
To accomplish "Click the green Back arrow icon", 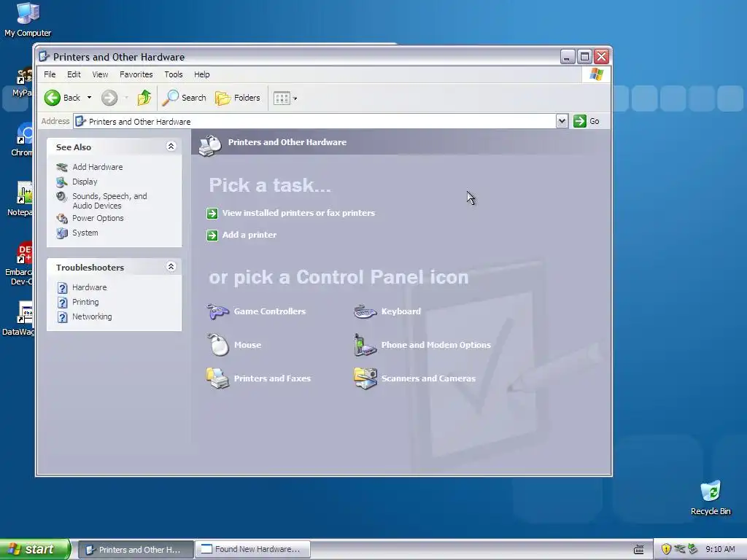I will [53, 98].
